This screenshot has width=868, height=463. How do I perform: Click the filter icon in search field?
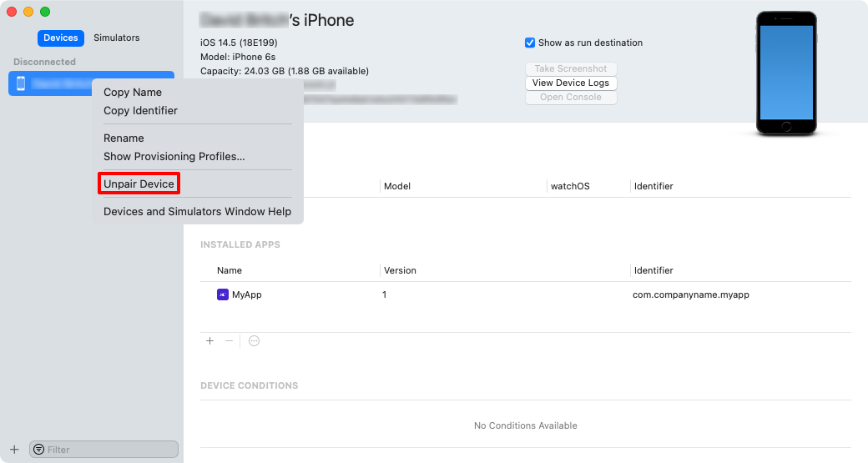(x=38, y=450)
